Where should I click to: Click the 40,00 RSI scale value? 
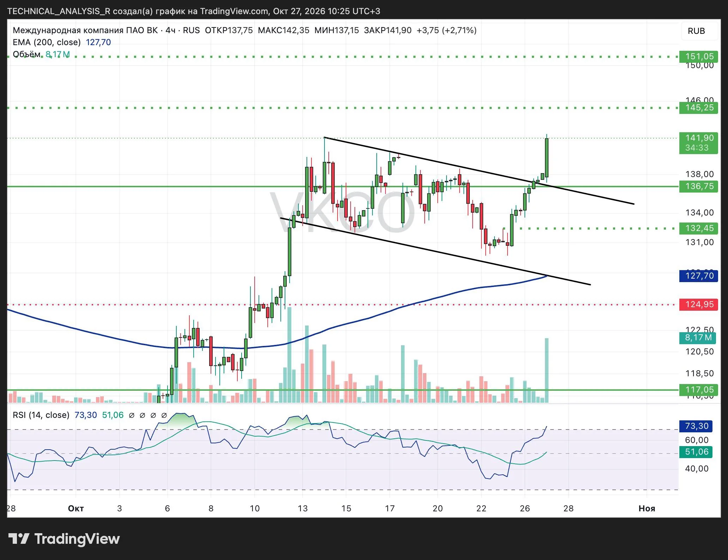click(x=697, y=468)
